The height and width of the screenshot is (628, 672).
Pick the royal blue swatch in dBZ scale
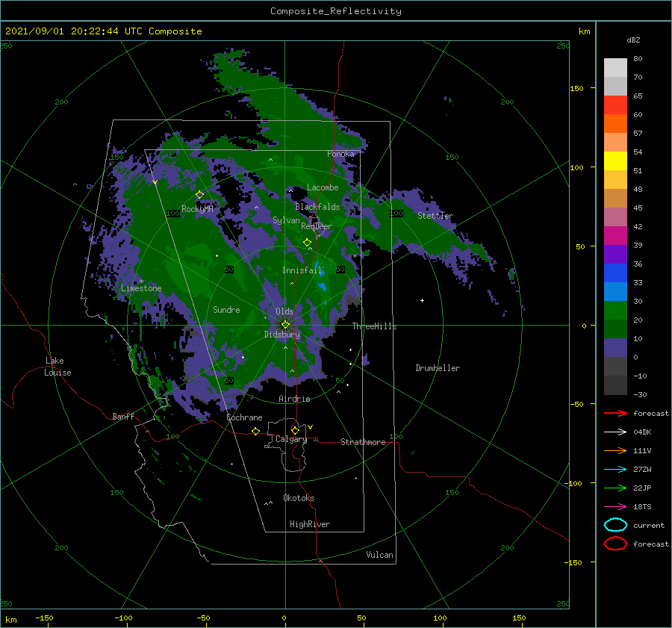[615, 273]
